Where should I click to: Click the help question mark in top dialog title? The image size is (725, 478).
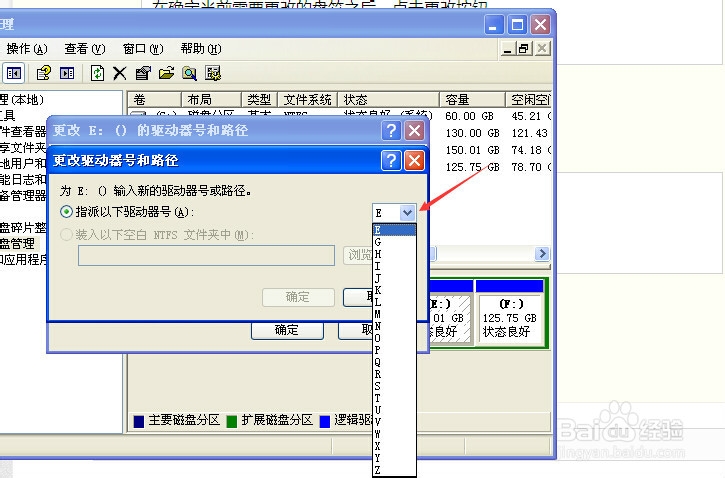pos(391,160)
